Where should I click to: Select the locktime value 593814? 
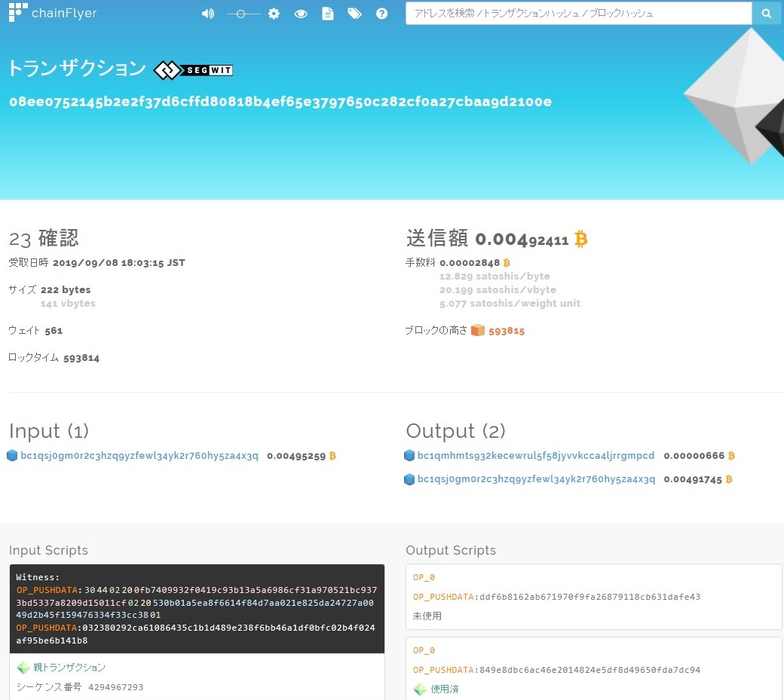pyautogui.click(x=81, y=358)
